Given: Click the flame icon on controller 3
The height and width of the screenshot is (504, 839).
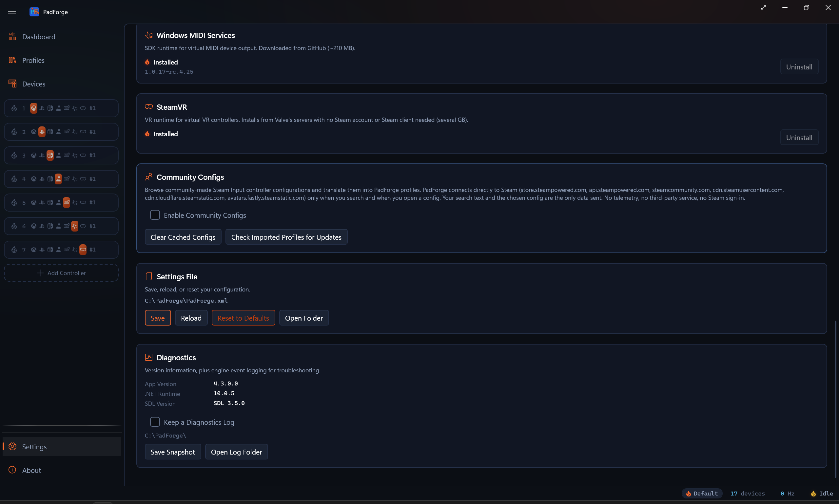Looking at the screenshot, I should pyautogui.click(x=14, y=155).
